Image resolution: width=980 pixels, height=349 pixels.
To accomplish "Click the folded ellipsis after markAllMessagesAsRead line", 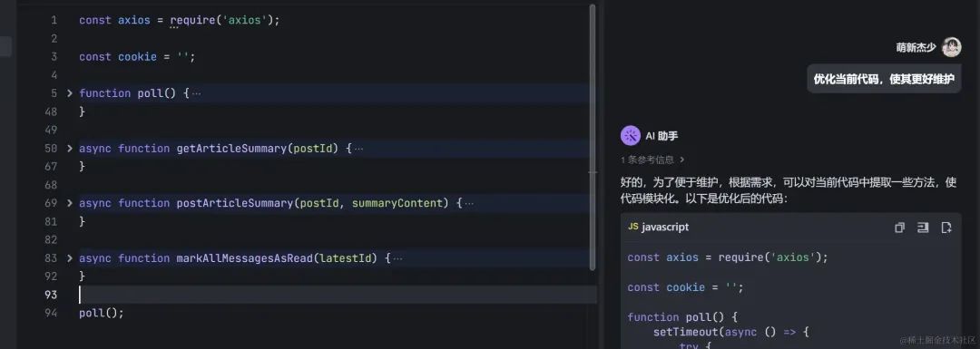I will [x=398, y=258].
